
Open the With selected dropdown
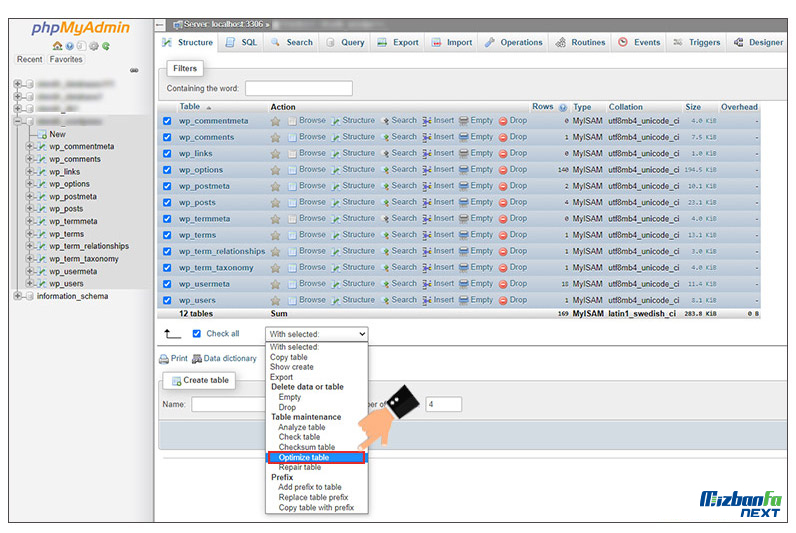click(316, 335)
